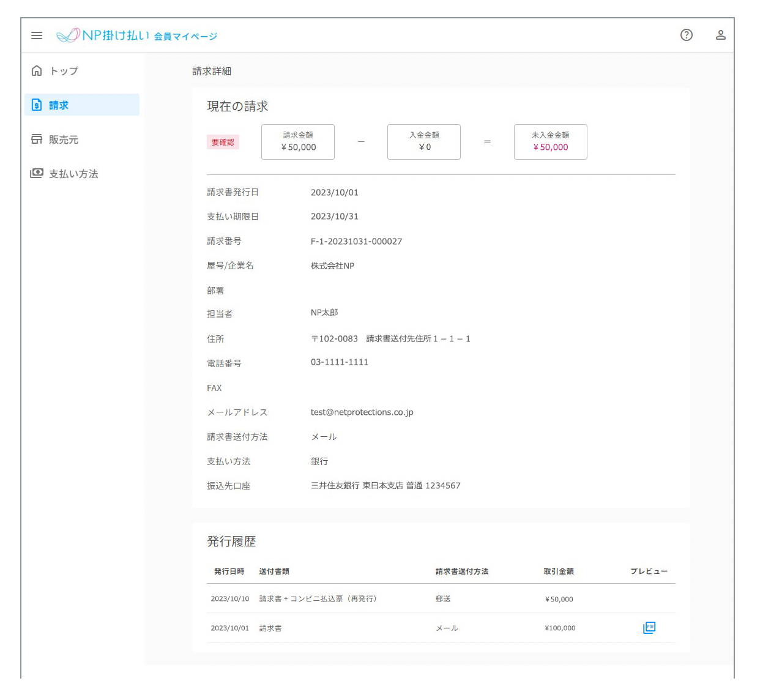This screenshot has height=700, width=782.
Task: Open PDF preview for 2023/10/01 invoice
Action: (x=649, y=628)
